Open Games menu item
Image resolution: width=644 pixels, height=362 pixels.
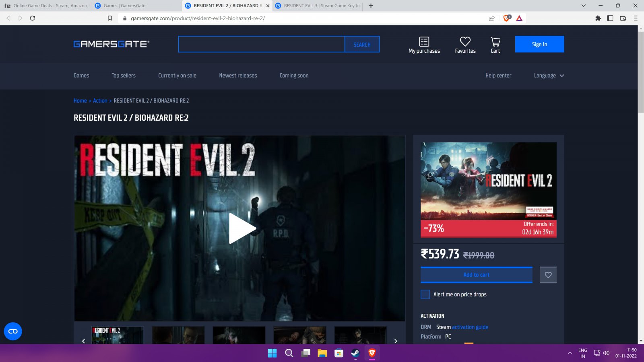(x=81, y=76)
